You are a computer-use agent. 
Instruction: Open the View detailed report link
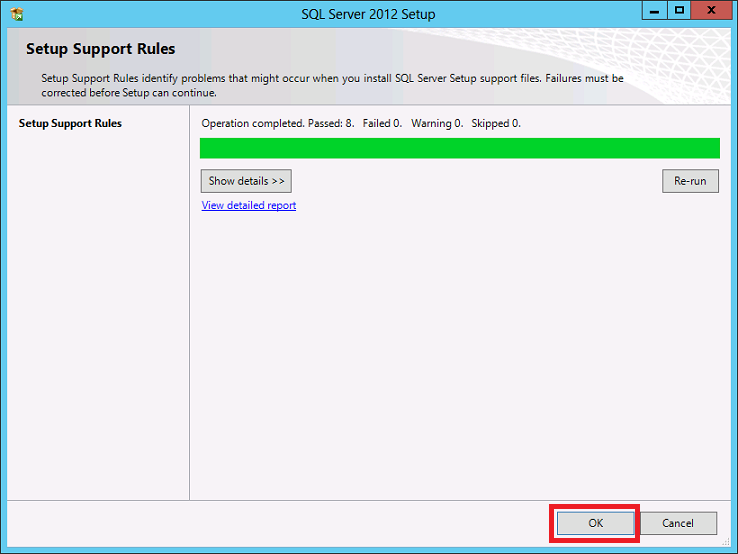(249, 205)
